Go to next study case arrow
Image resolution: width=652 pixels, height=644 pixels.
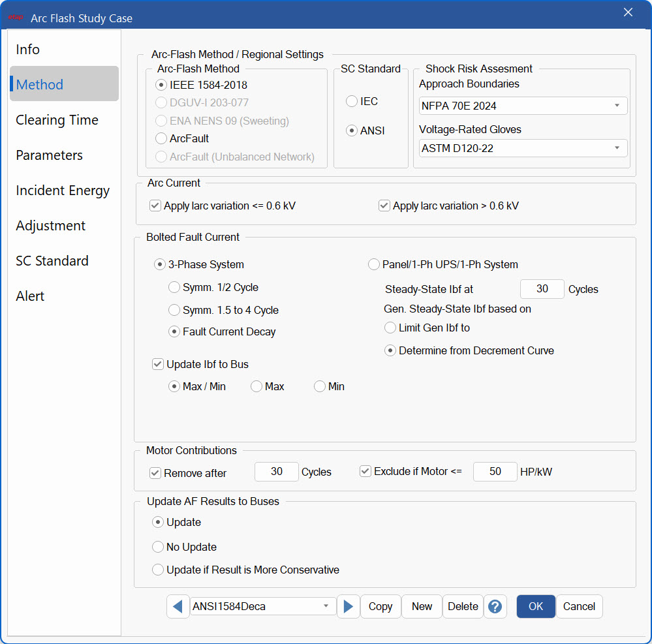tap(348, 607)
